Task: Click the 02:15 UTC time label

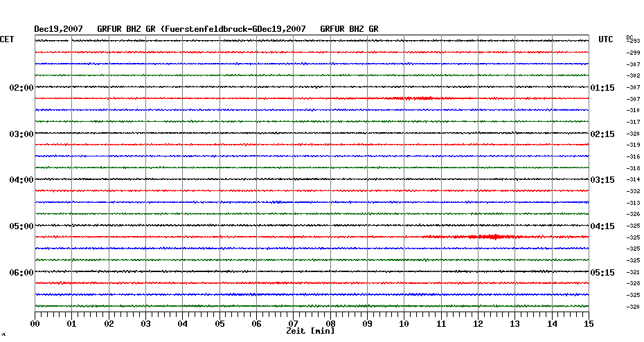Action: [x=602, y=134]
